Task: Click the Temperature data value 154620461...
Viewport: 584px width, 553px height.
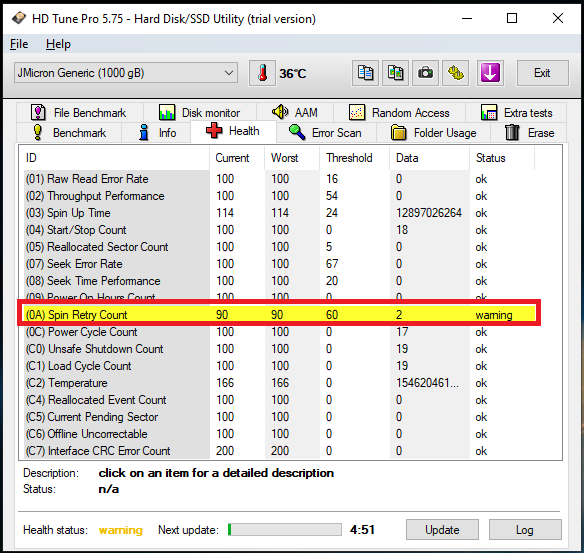Action: point(427,383)
